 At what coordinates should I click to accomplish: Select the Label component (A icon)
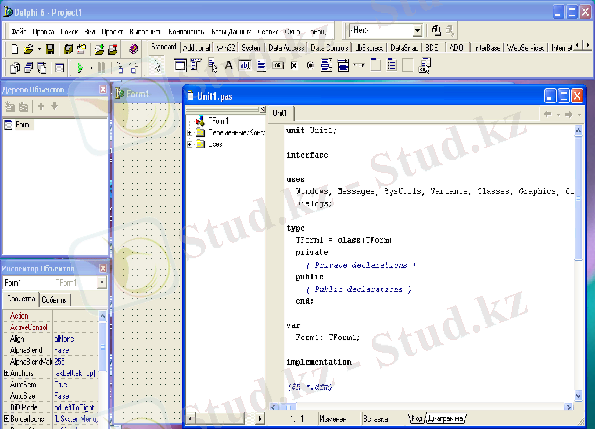pos(228,65)
